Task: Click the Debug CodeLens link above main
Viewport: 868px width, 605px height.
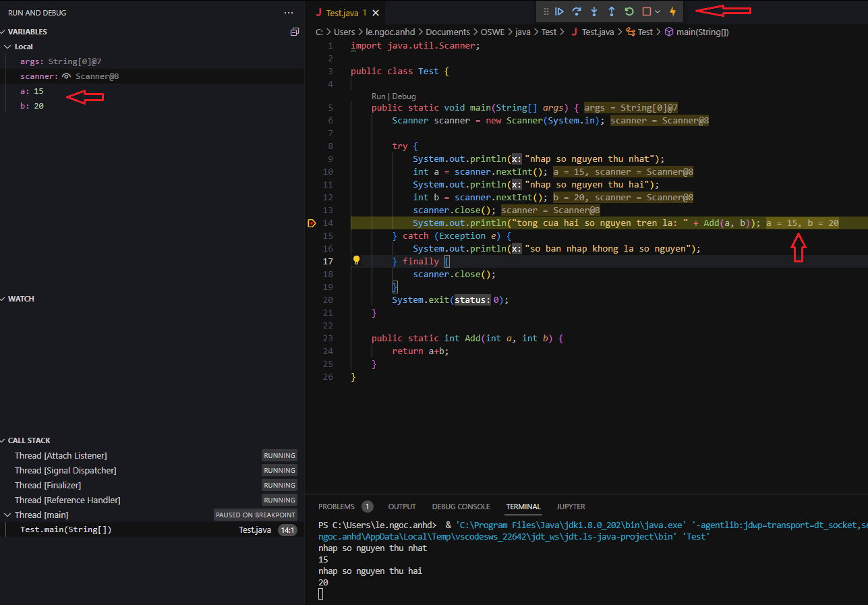Action: click(x=404, y=96)
